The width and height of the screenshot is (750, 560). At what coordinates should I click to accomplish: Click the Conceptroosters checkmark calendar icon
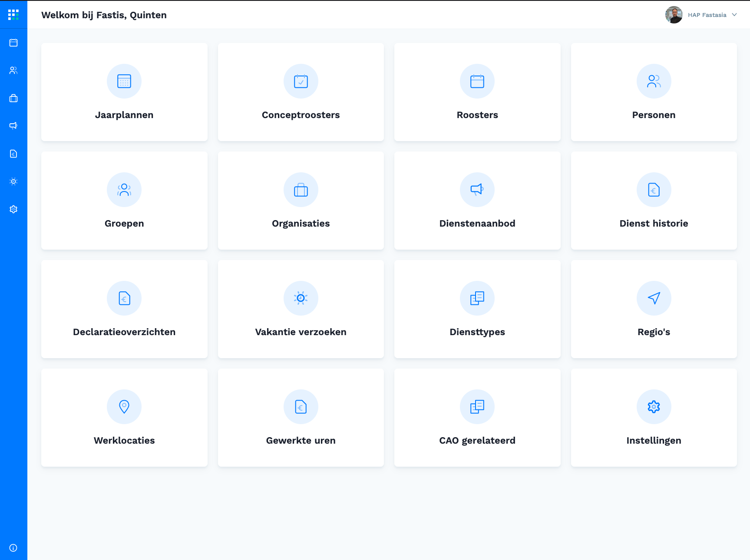pos(301,81)
